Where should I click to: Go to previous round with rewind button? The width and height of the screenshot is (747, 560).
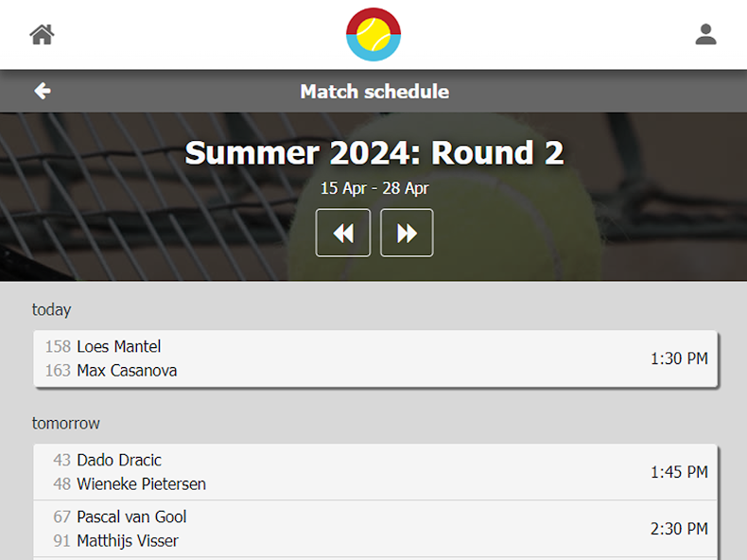343,233
